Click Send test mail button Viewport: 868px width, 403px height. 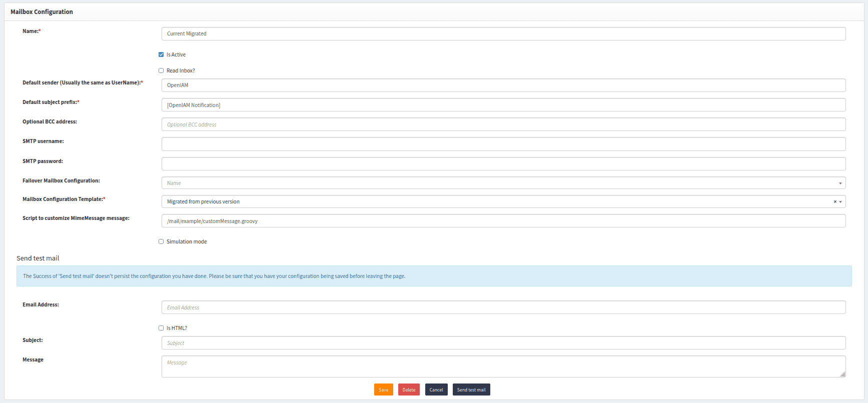pos(471,389)
